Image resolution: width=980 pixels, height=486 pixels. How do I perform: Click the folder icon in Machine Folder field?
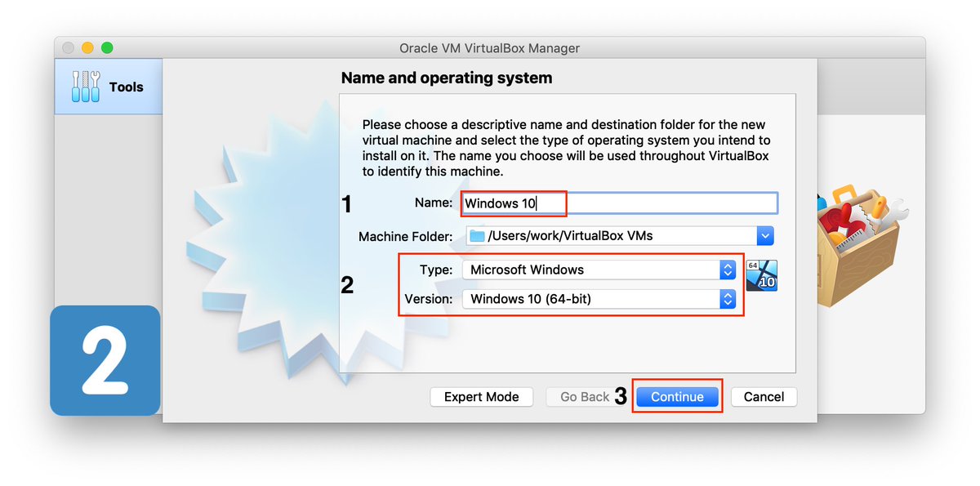tap(477, 236)
